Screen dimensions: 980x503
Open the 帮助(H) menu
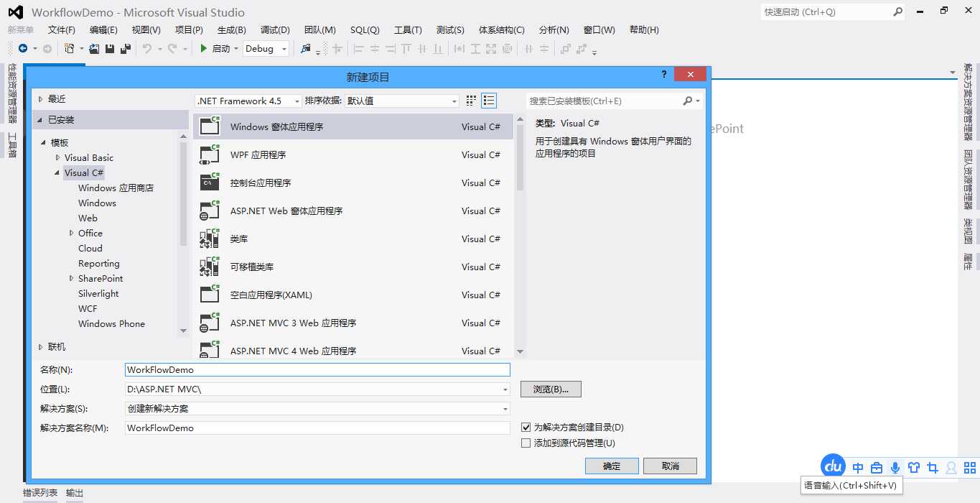tap(644, 29)
